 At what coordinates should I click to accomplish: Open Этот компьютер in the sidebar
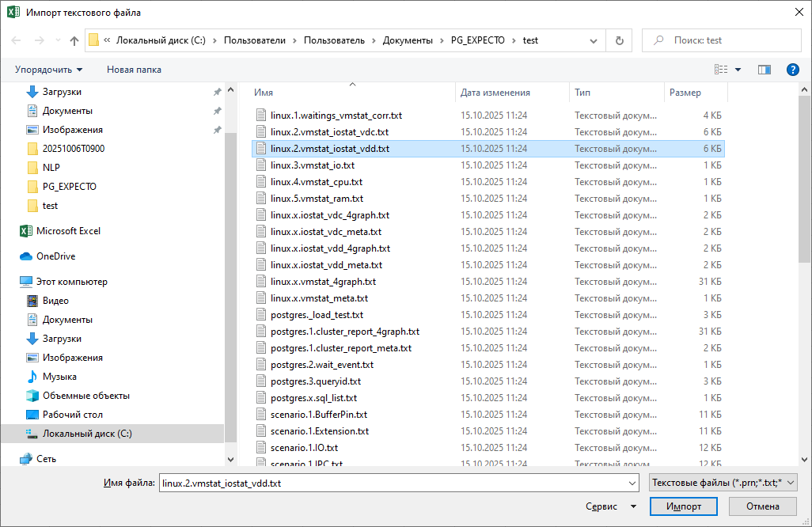click(x=71, y=282)
